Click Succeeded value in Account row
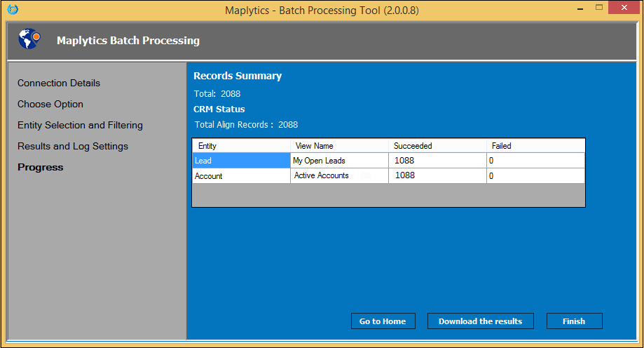The image size is (644, 348). (x=438, y=176)
